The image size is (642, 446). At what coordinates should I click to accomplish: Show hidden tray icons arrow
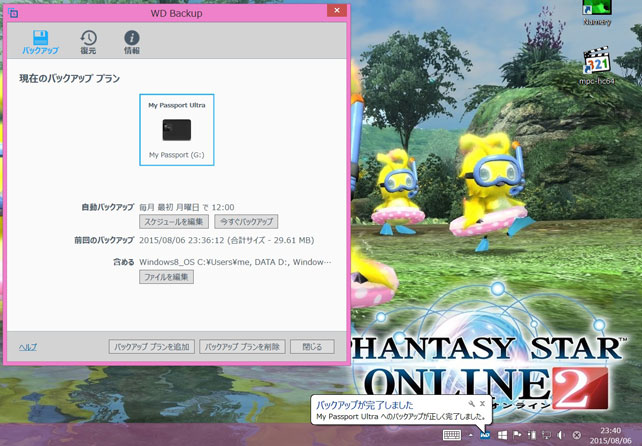470,435
